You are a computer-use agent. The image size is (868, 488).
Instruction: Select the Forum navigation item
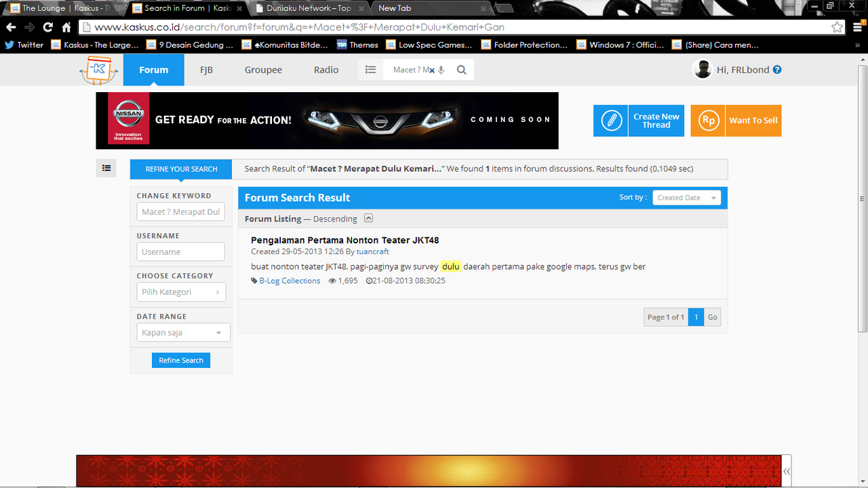[154, 70]
